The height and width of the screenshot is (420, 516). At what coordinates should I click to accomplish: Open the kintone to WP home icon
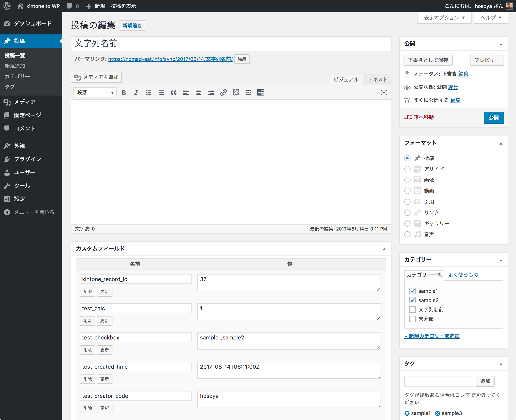click(x=20, y=6)
